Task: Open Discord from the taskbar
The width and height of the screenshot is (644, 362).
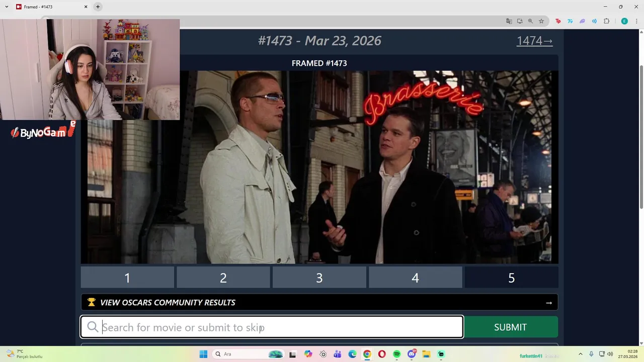Action: coord(412,354)
